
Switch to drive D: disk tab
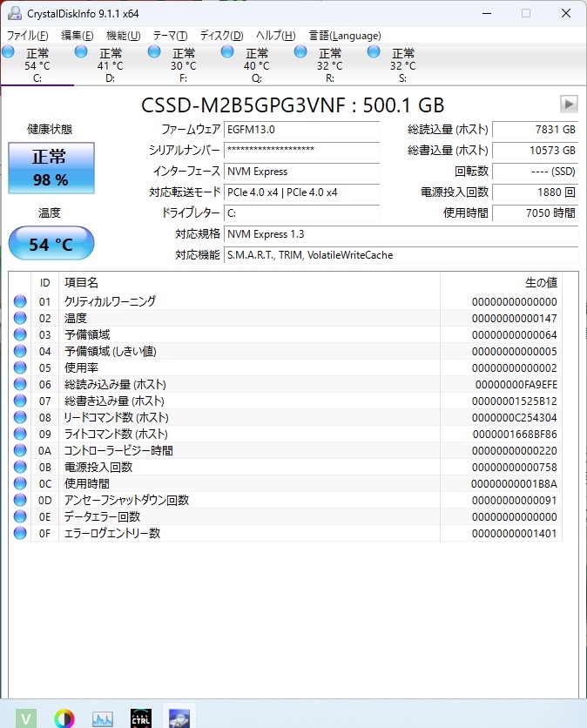pyautogui.click(x=110, y=65)
